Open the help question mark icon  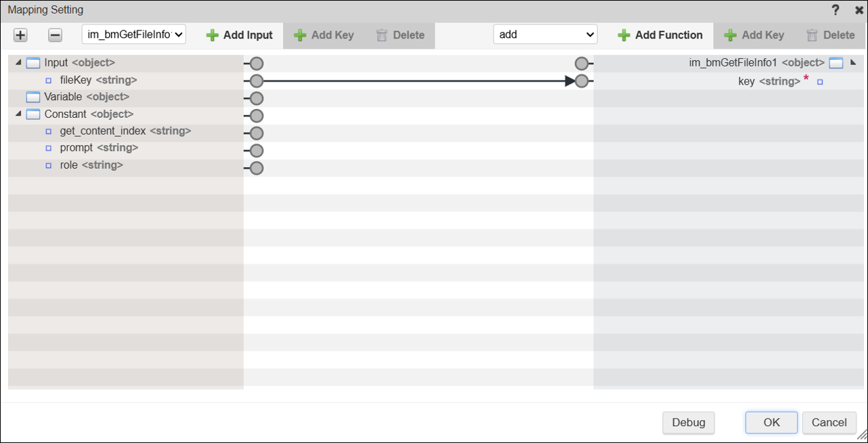(x=836, y=10)
